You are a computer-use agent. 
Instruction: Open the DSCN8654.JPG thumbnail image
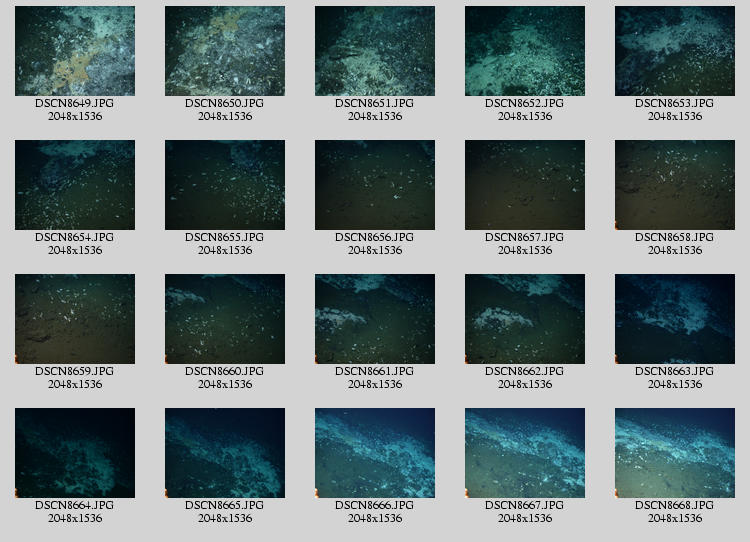click(75, 185)
